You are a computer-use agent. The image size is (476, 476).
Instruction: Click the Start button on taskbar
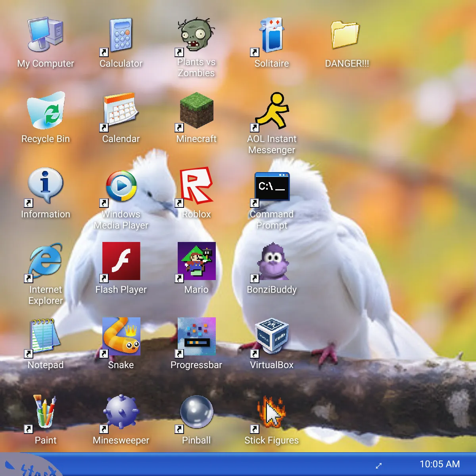[x=31, y=465]
